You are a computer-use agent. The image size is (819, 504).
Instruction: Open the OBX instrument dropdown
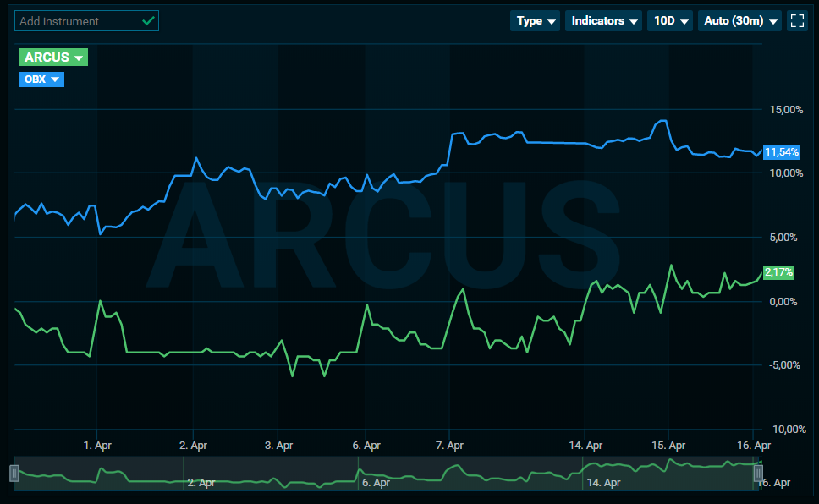point(41,79)
